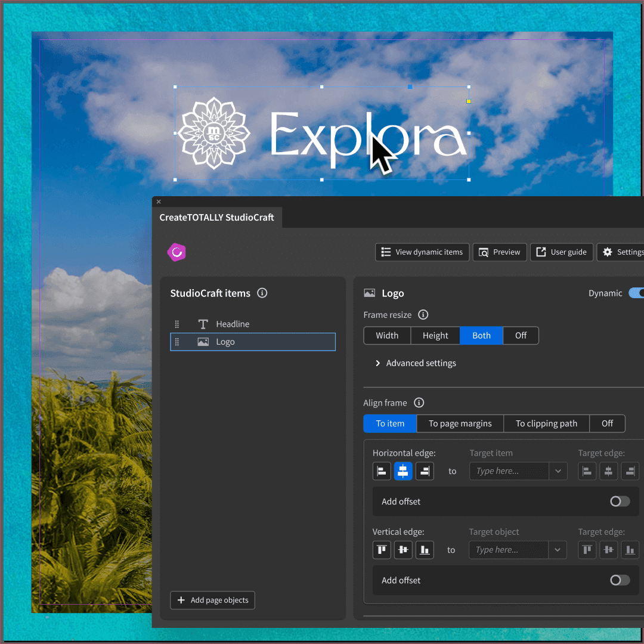Toggle Add offset for vertical edge
The width and height of the screenshot is (644, 644).
coord(619,580)
